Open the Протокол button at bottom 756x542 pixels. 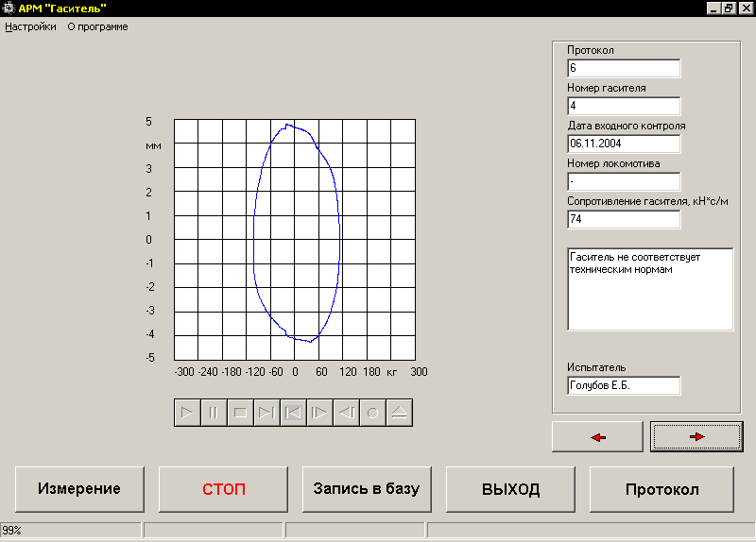[662, 489]
